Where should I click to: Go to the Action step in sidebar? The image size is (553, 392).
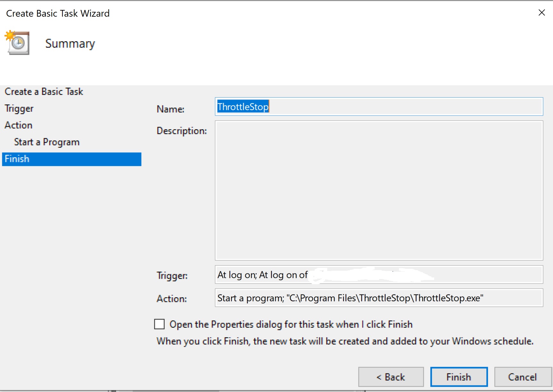[x=19, y=125]
